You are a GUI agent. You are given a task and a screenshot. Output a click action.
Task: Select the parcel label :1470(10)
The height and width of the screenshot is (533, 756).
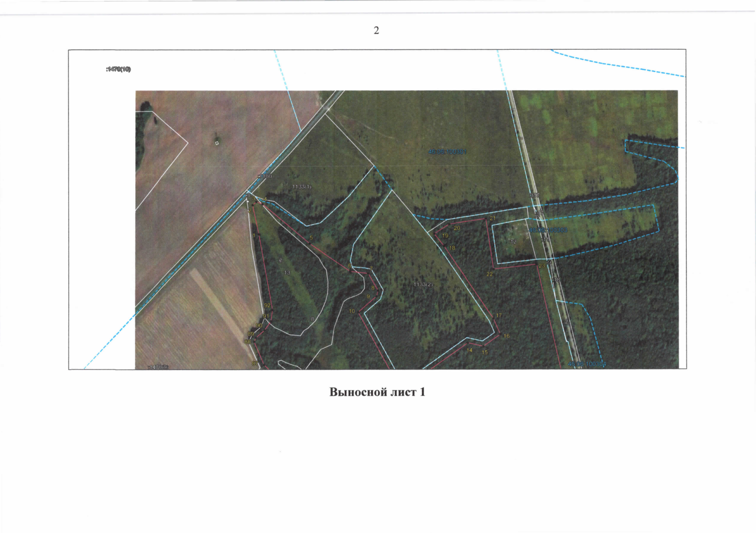119,69
